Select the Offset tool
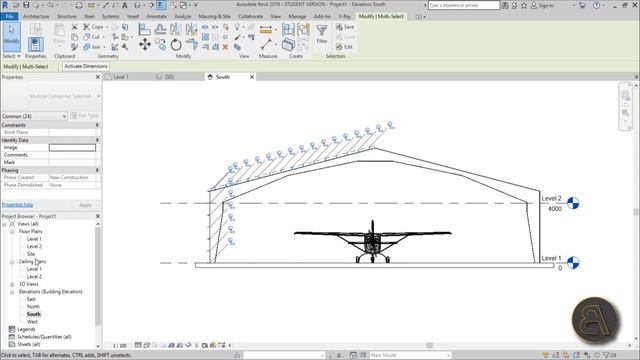The image size is (640, 360). point(160,29)
